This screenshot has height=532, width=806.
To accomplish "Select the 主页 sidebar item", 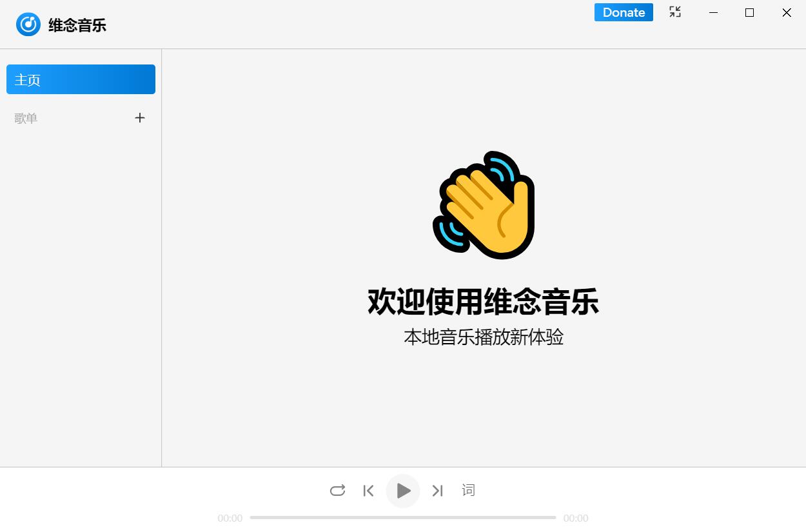I will 81,79.
